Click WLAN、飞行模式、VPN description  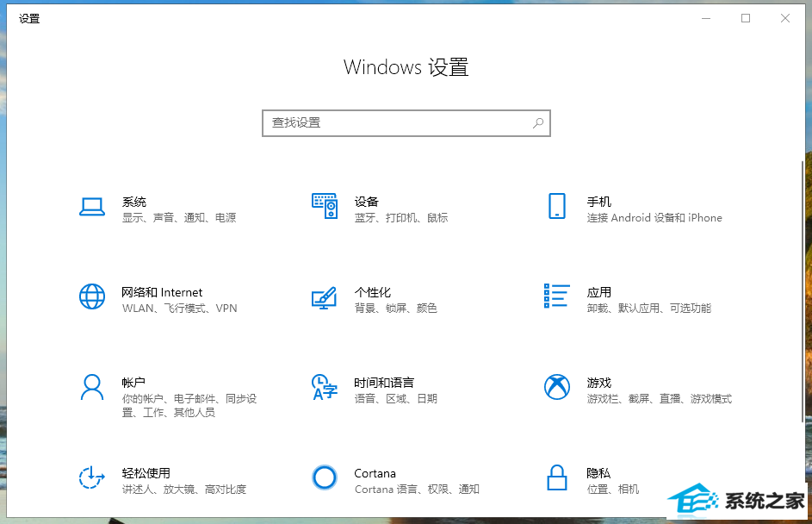pyautogui.click(x=180, y=309)
